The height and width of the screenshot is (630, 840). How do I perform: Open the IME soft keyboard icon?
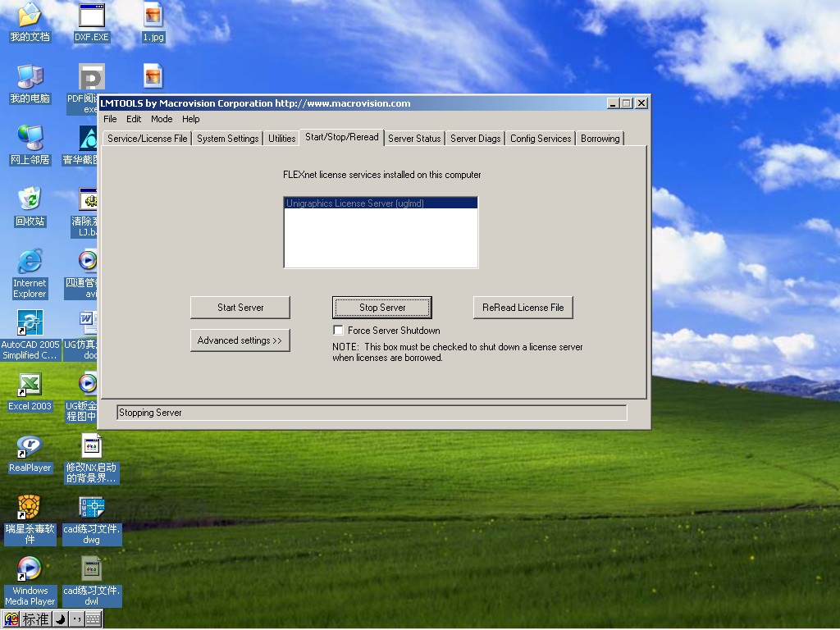click(93, 619)
